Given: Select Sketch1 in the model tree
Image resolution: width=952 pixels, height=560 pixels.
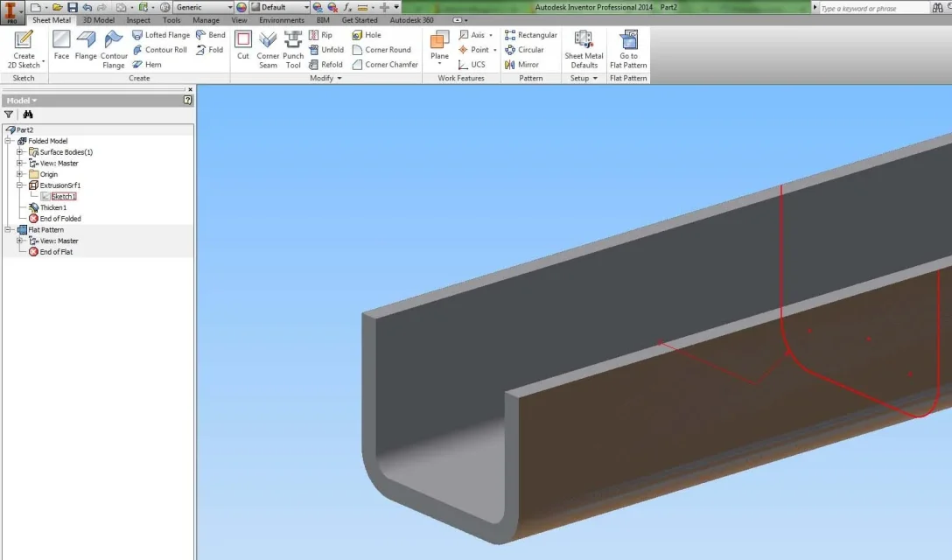Looking at the screenshot, I should (64, 196).
